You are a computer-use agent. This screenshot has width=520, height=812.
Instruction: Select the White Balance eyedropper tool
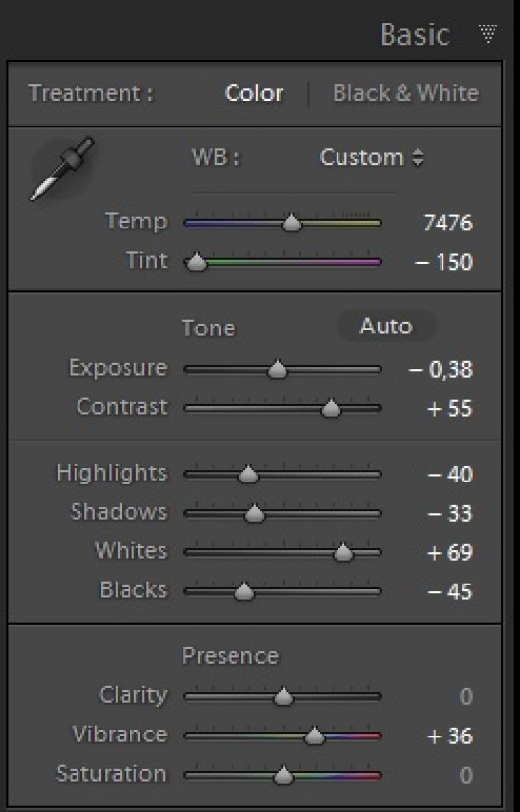tap(63, 169)
